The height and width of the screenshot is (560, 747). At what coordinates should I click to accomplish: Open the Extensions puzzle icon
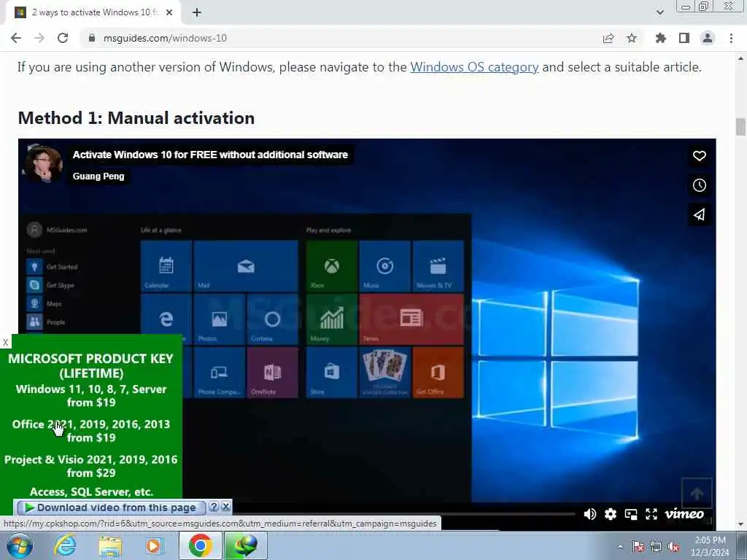[x=661, y=38]
